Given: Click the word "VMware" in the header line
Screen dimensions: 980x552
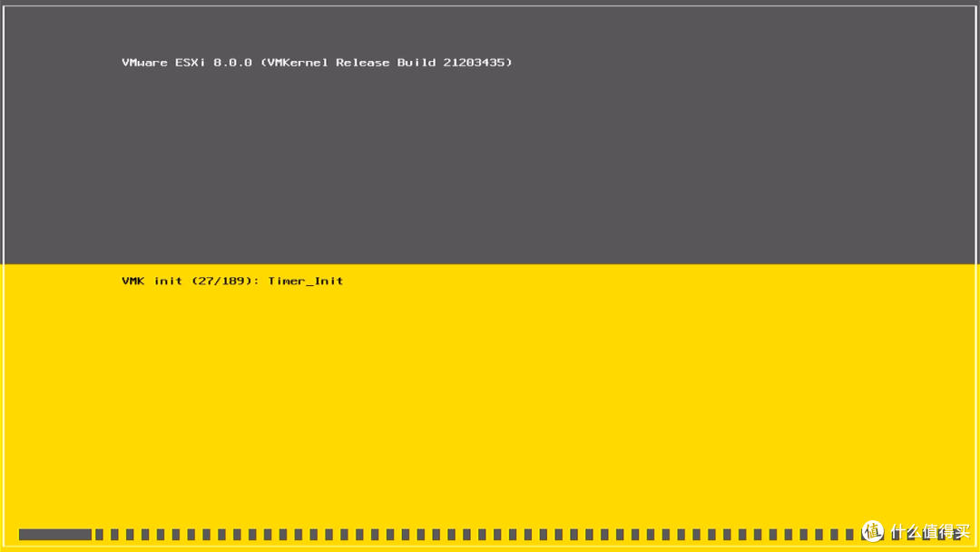Looking at the screenshot, I should (145, 63).
